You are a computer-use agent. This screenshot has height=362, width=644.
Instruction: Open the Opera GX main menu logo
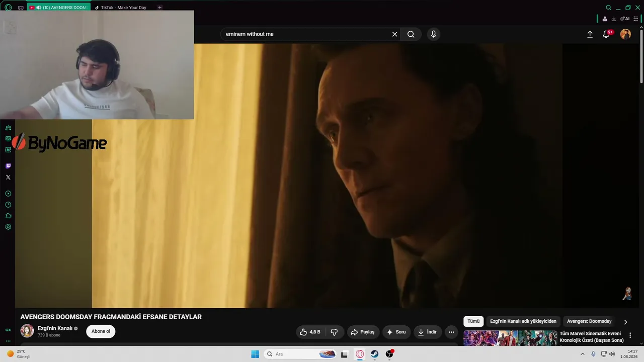click(8, 8)
